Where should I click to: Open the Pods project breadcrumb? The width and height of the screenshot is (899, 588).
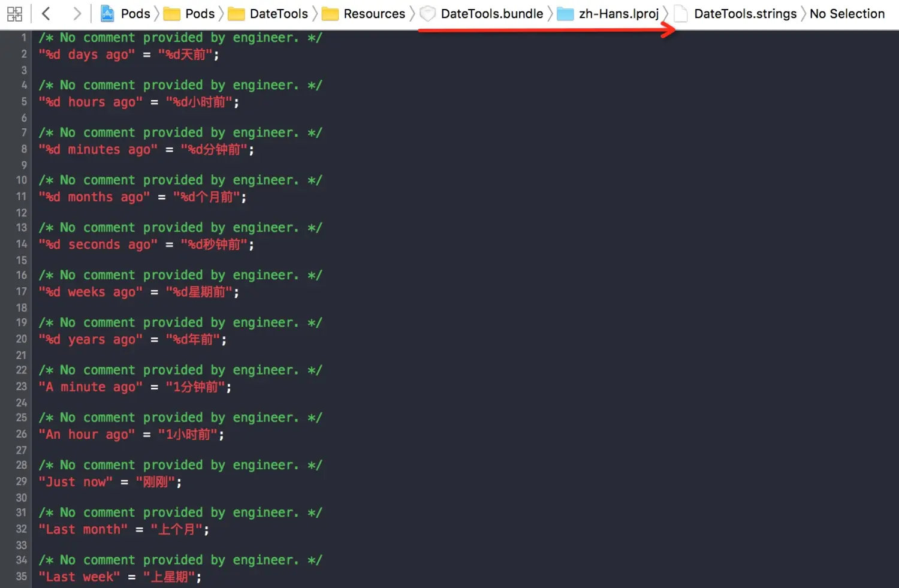(135, 14)
